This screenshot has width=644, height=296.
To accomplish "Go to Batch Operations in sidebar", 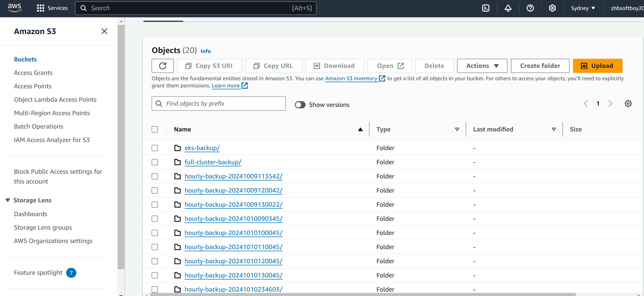I will click(x=38, y=126).
